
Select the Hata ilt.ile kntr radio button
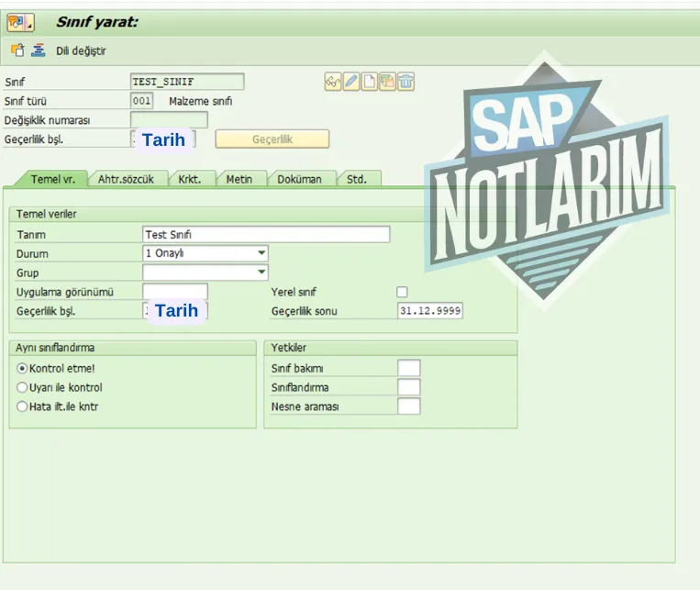pyautogui.click(x=22, y=406)
